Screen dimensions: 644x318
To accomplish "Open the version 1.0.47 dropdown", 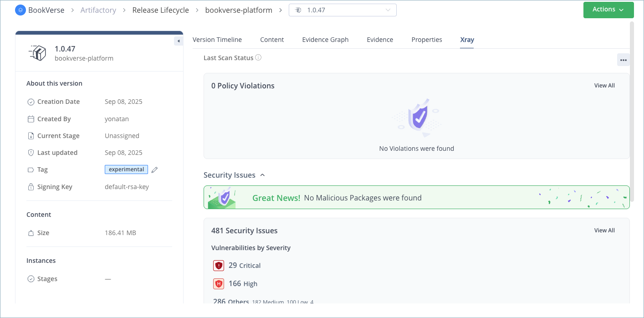I will click(x=342, y=10).
